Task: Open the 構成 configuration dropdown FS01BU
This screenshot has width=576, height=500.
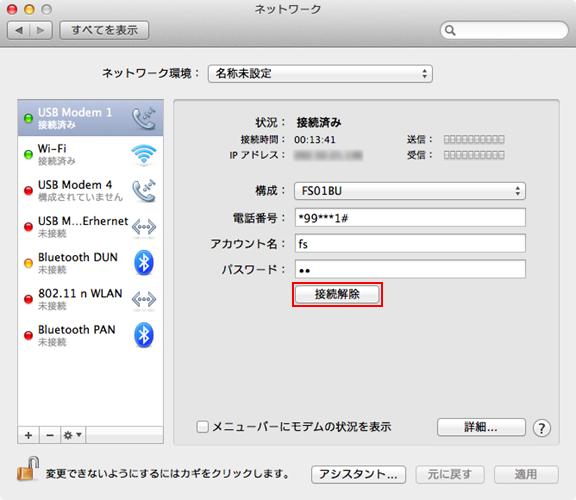Action: (x=410, y=191)
